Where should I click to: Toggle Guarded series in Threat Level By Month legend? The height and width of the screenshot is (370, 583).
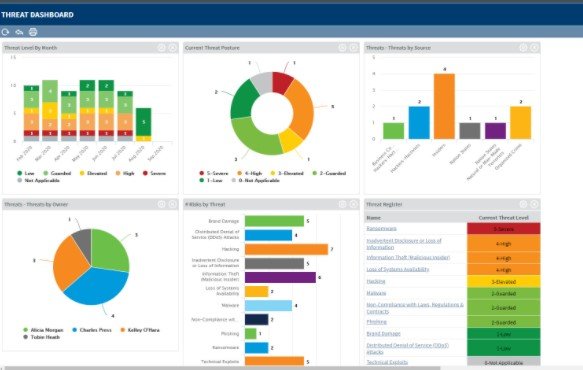(x=57, y=173)
